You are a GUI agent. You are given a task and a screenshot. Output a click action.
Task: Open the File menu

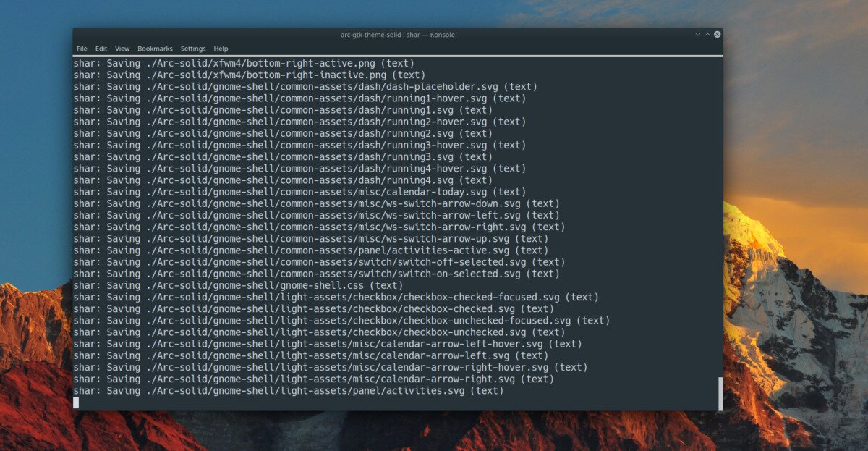[x=82, y=49]
